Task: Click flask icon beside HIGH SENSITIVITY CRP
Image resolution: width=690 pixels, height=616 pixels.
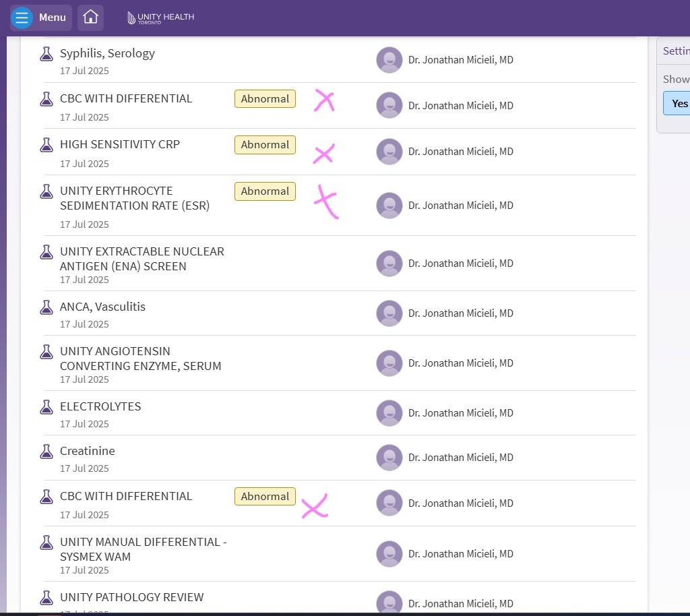Action: point(46,145)
